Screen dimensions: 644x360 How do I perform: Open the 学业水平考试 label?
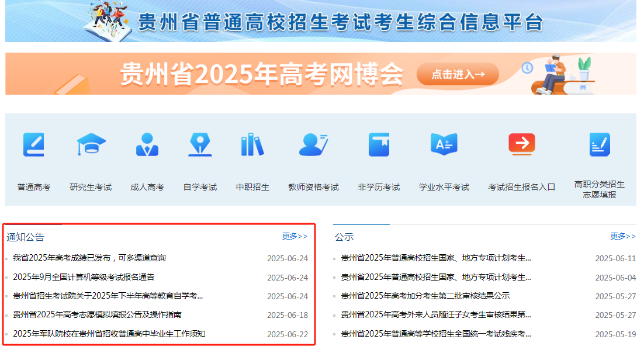[444, 188]
